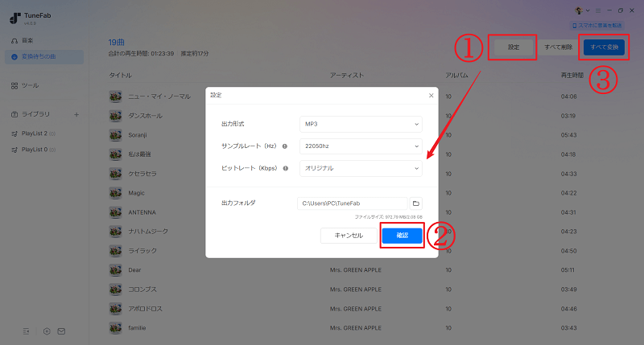Cancel the dialog with キャンセル
The height and width of the screenshot is (345, 644).
click(x=349, y=236)
